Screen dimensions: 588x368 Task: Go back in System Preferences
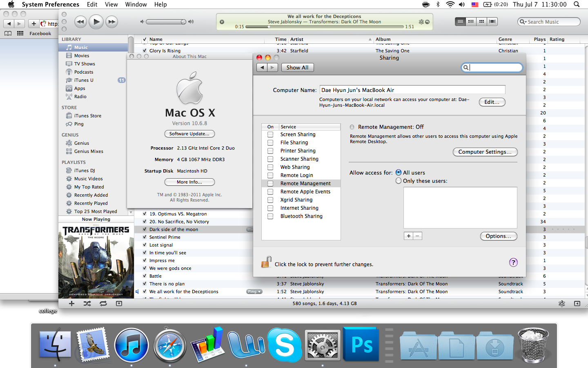(262, 67)
